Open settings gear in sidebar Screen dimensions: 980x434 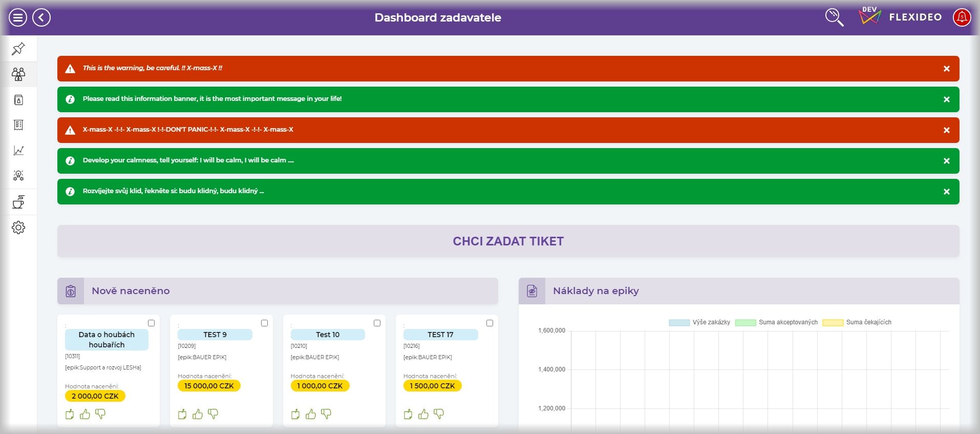pos(18,228)
